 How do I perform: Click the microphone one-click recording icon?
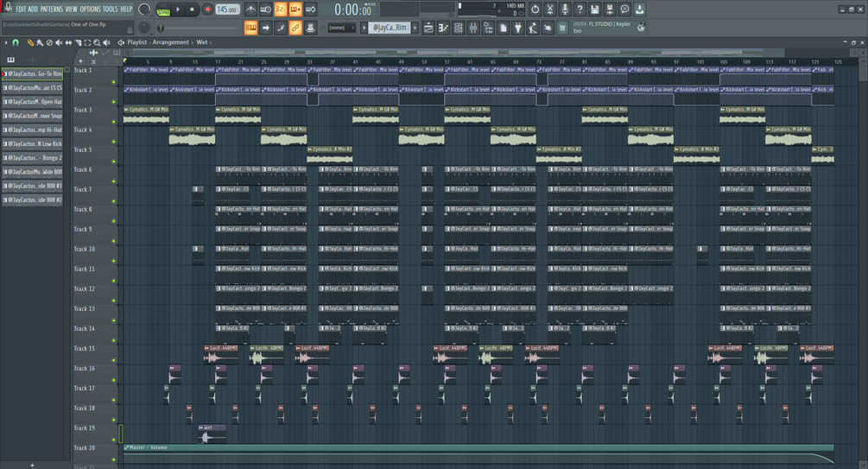[x=565, y=10]
